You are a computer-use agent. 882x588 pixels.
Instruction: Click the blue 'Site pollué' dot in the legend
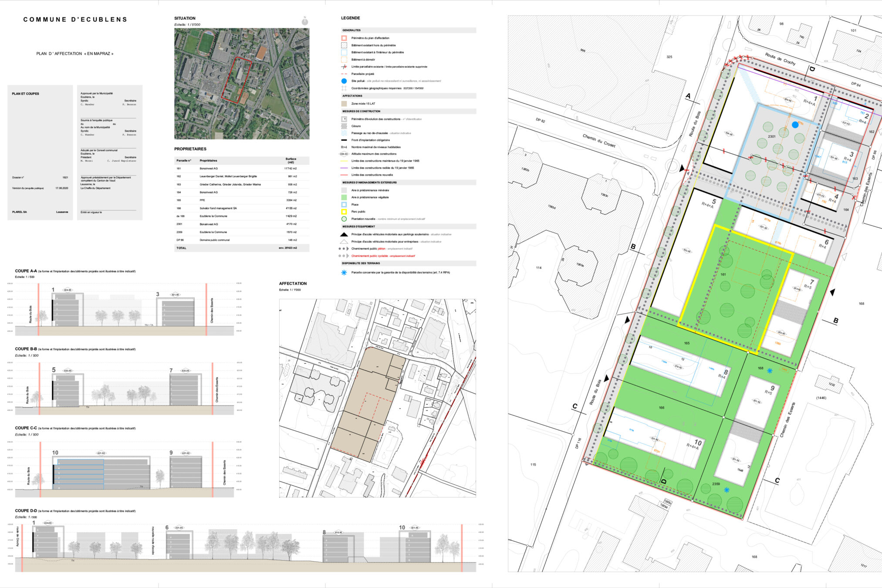[x=344, y=81]
